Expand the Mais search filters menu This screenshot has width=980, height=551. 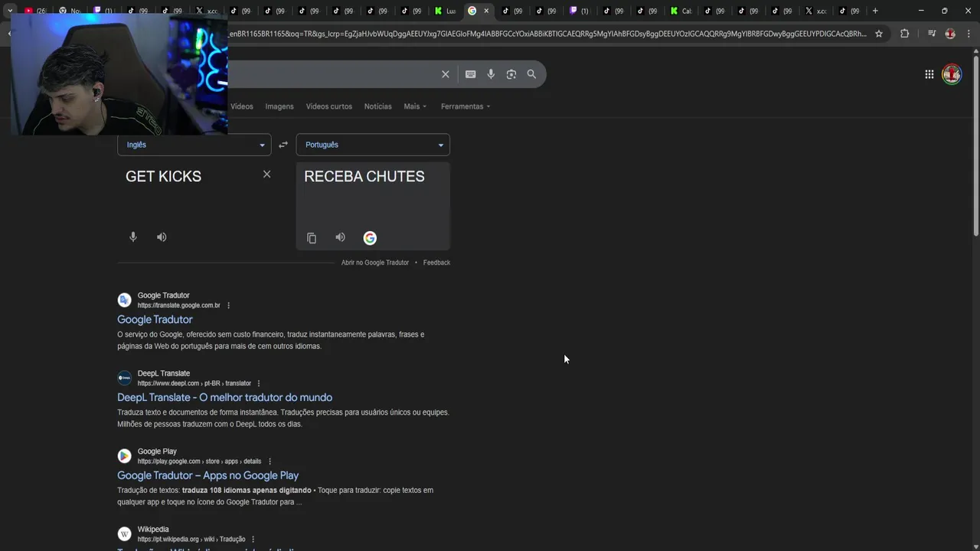point(415,106)
